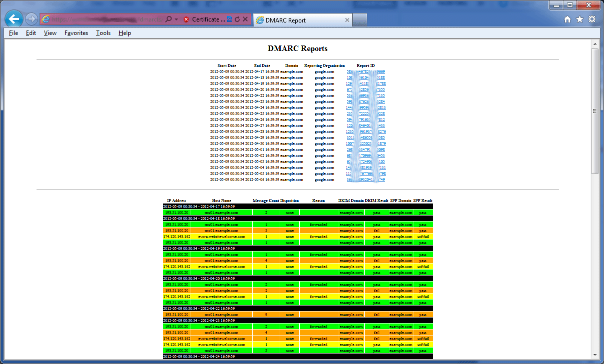
Task: Click the SPF Result column header
Action: pos(423,200)
